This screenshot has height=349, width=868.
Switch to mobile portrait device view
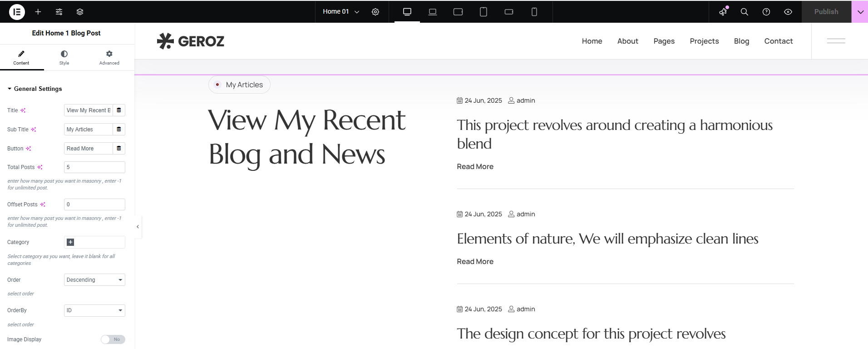(534, 12)
